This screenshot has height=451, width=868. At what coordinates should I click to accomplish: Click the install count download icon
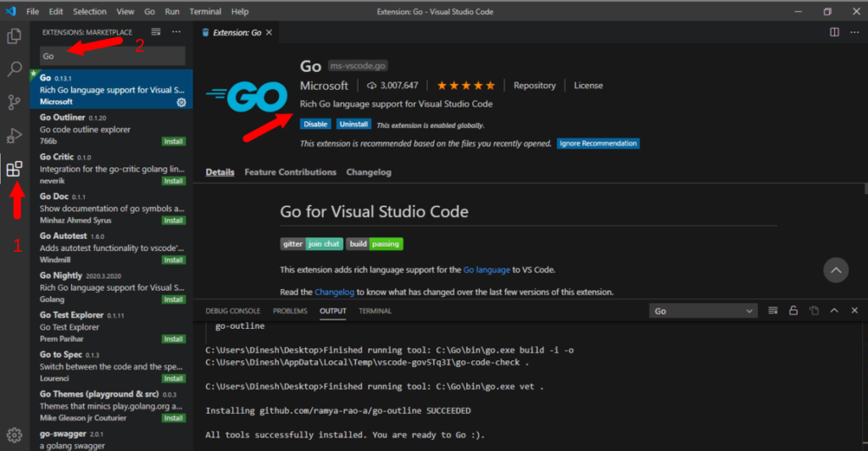click(x=371, y=86)
